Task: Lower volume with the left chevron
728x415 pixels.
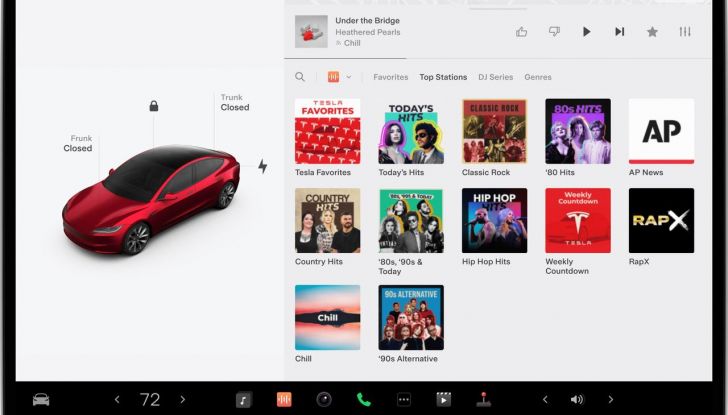Action: pos(545,399)
